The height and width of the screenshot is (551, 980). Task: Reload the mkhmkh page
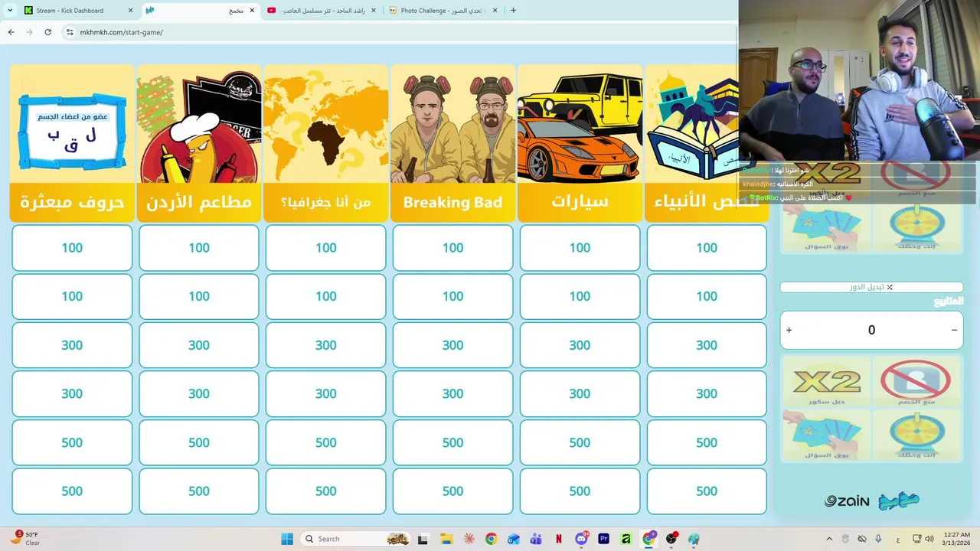coord(47,32)
